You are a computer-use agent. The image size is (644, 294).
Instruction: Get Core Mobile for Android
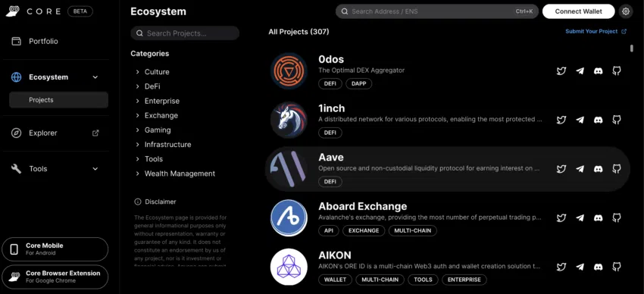tap(55, 249)
